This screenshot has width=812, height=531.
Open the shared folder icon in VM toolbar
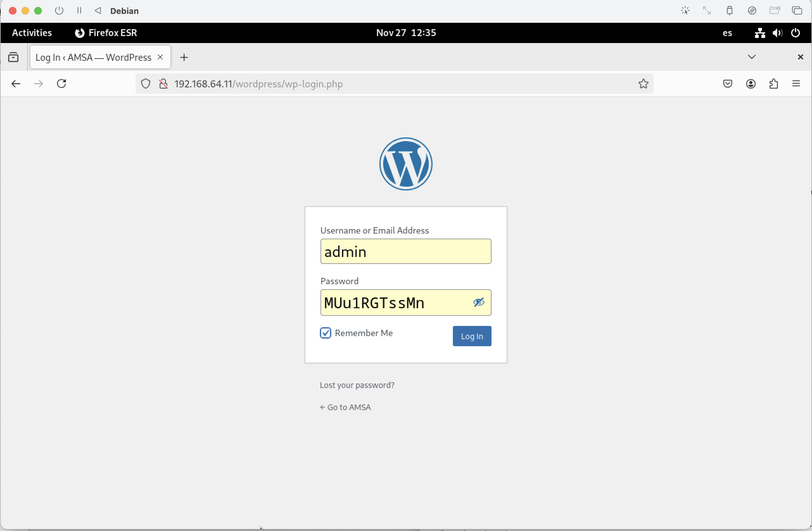(774, 10)
